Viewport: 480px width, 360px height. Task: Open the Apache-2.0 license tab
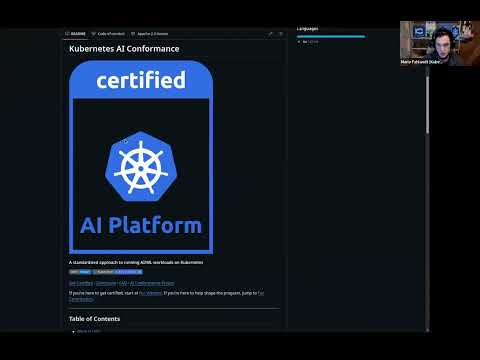pos(150,34)
